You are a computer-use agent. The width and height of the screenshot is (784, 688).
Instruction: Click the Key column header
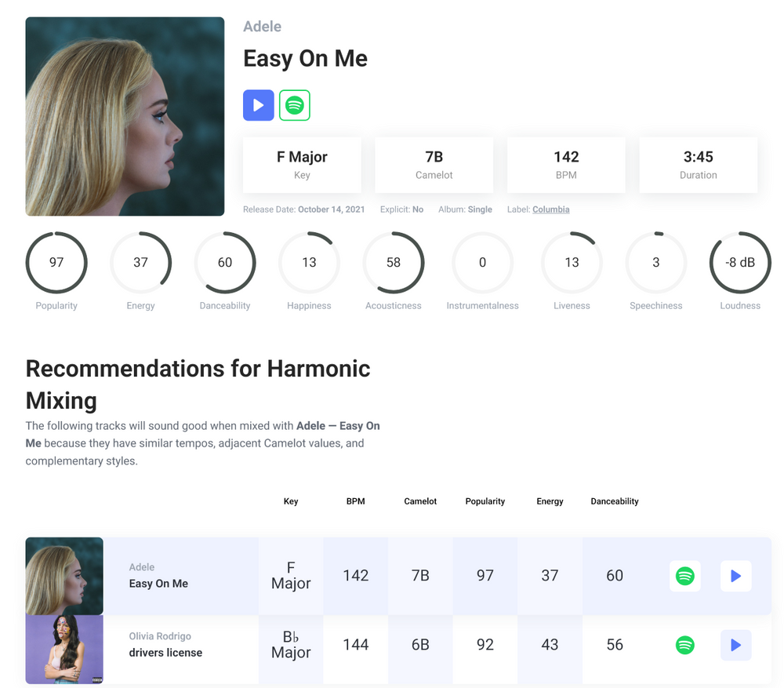click(x=291, y=501)
